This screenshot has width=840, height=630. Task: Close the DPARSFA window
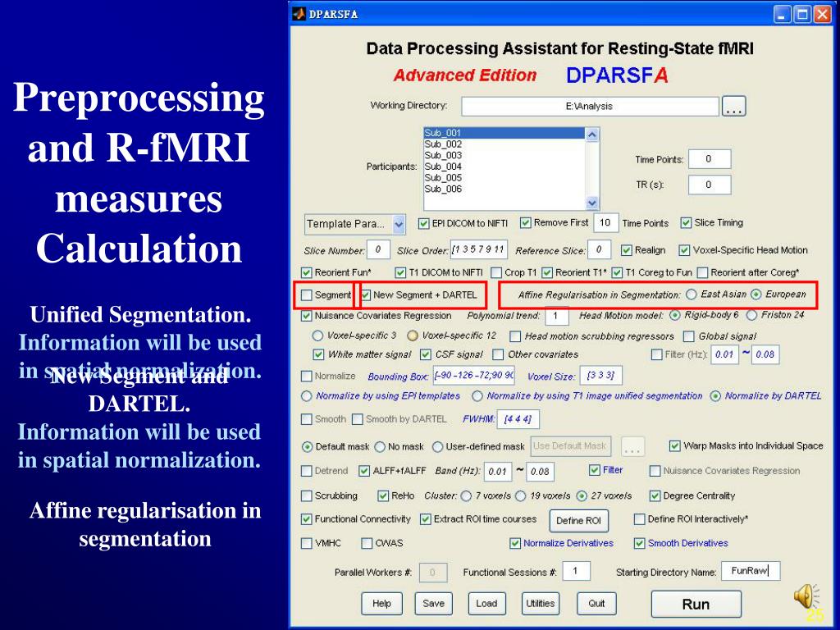pos(822,14)
